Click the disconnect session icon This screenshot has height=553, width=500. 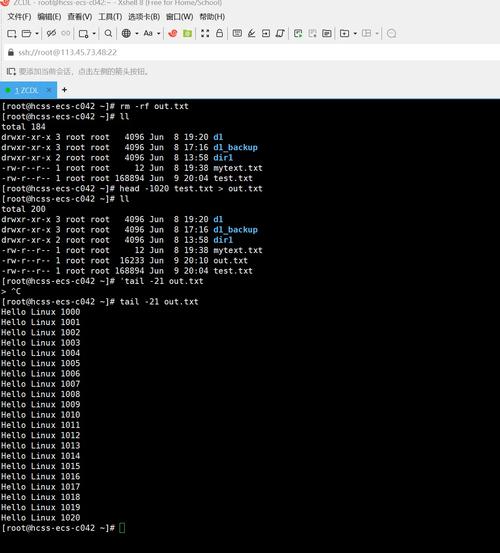tap(51, 33)
